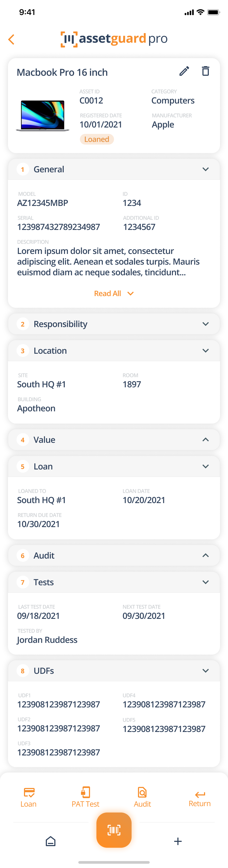Expand the Value section
This screenshot has width=228, height=868.
(x=205, y=439)
